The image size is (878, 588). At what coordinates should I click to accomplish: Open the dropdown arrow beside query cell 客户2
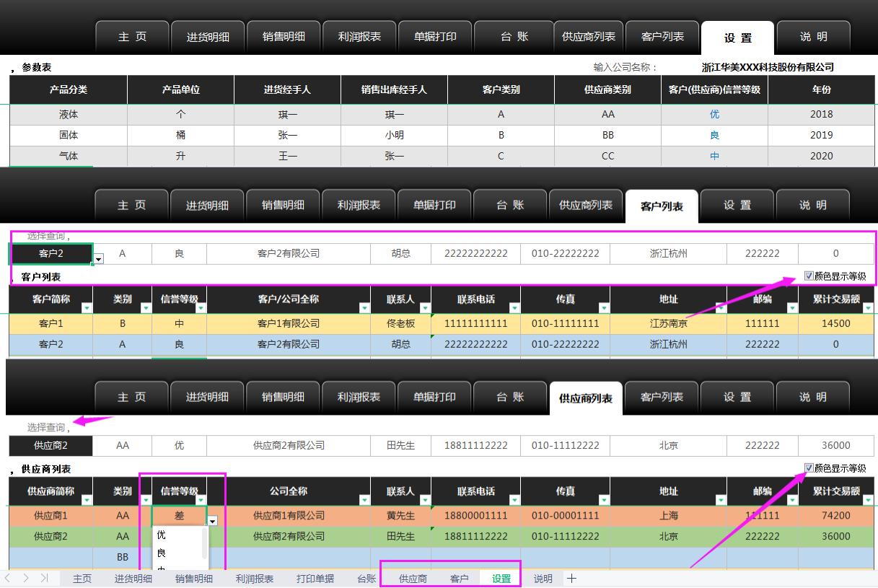pyautogui.click(x=99, y=258)
